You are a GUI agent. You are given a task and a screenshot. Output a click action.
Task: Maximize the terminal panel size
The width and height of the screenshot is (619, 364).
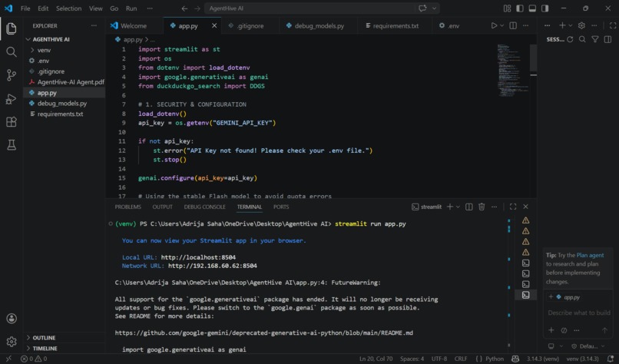point(513,207)
